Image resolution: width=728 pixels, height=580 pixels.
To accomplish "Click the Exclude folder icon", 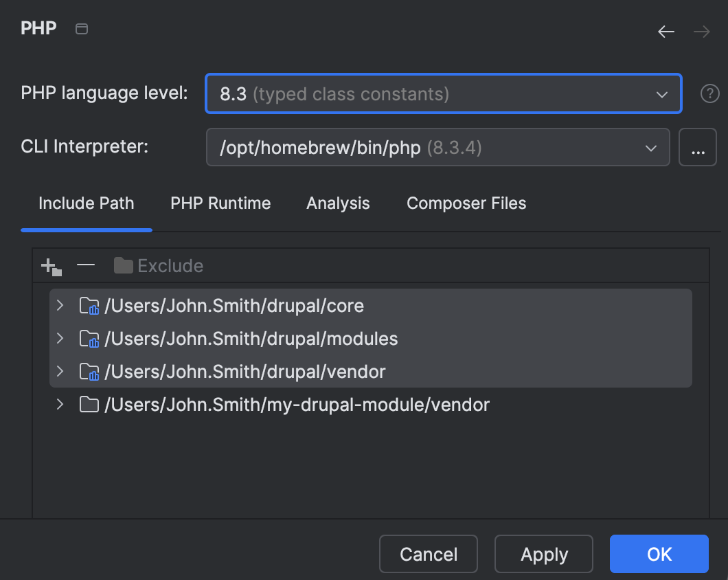I will pyautogui.click(x=124, y=266).
